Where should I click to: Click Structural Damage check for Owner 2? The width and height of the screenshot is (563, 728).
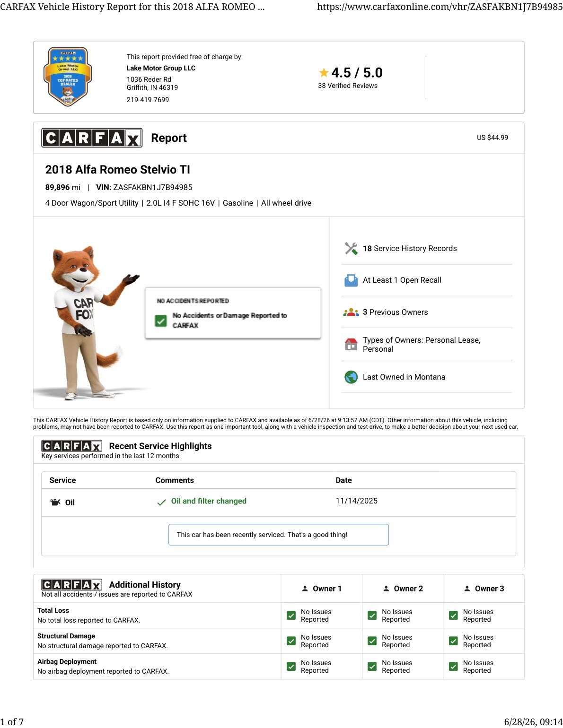372,641
